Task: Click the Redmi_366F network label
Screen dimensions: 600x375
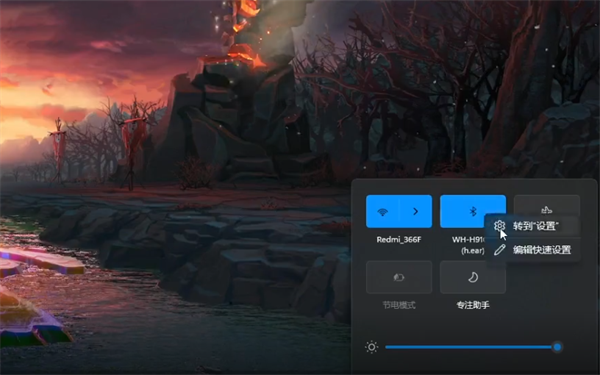Action: 399,240
